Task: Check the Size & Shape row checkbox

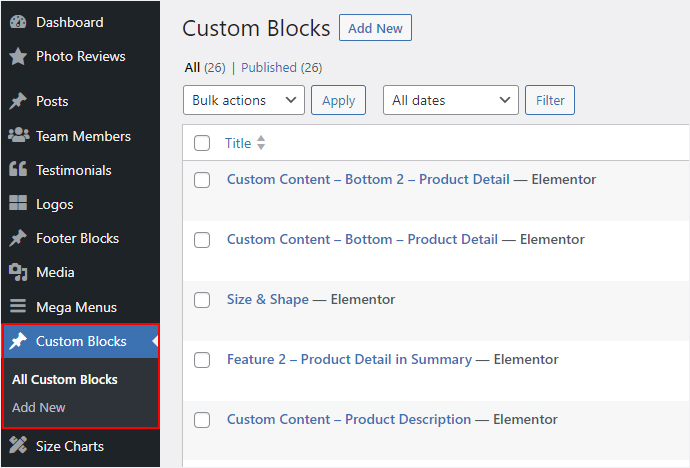Action: click(202, 300)
